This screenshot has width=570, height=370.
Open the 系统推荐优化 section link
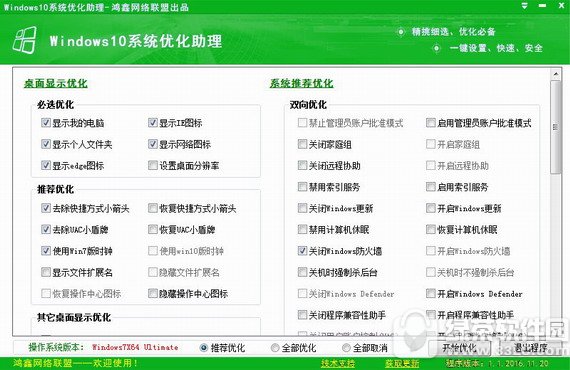(301, 84)
